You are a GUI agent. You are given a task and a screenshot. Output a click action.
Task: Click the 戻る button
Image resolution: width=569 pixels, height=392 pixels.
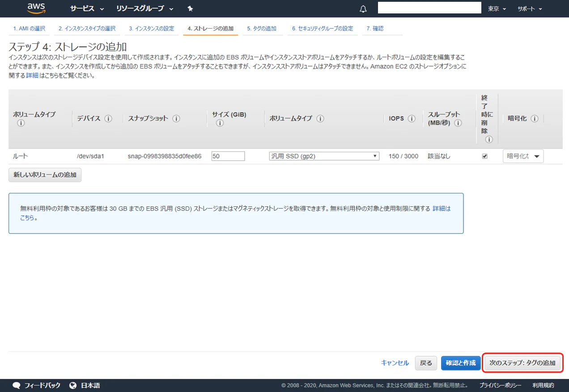click(x=426, y=363)
